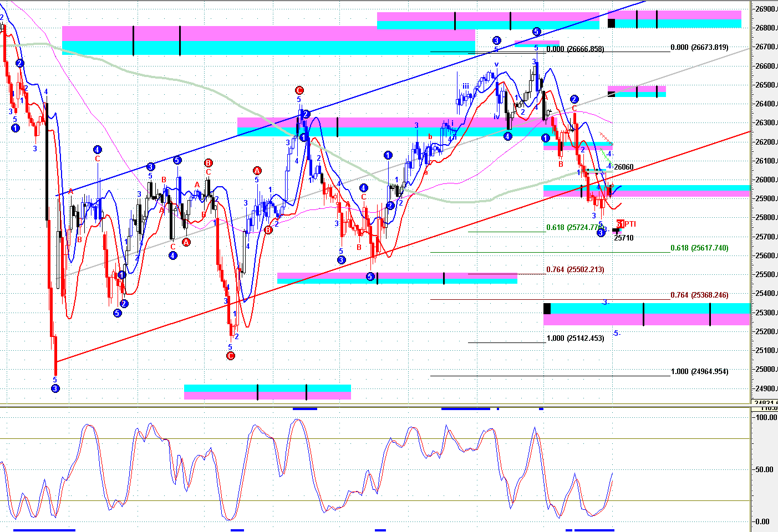
Task: Click the 25300 price axis label
Action: (766, 313)
